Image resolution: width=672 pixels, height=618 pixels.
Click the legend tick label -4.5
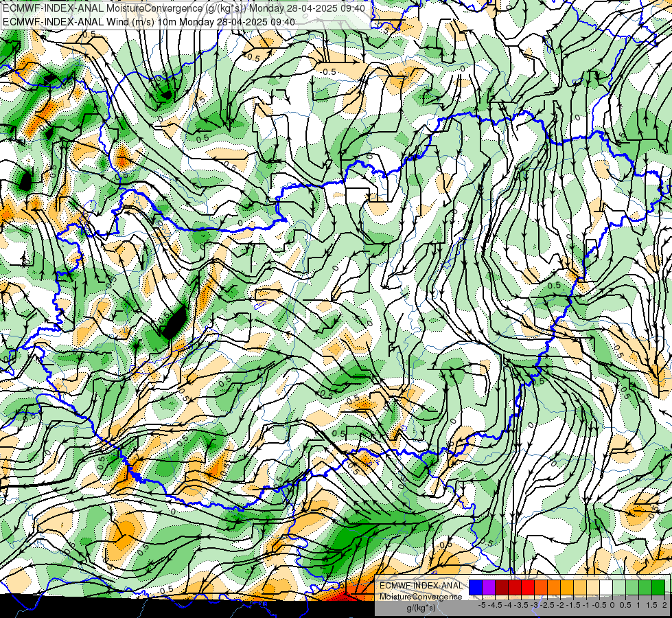click(x=495, y=605)
